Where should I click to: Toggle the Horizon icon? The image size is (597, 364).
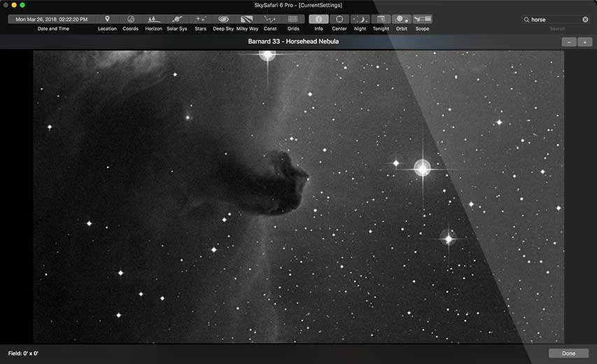click(154, 19)
